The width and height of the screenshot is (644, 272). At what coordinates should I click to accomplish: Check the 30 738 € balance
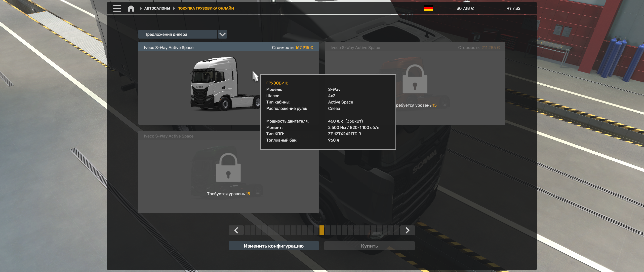(465, 8)
